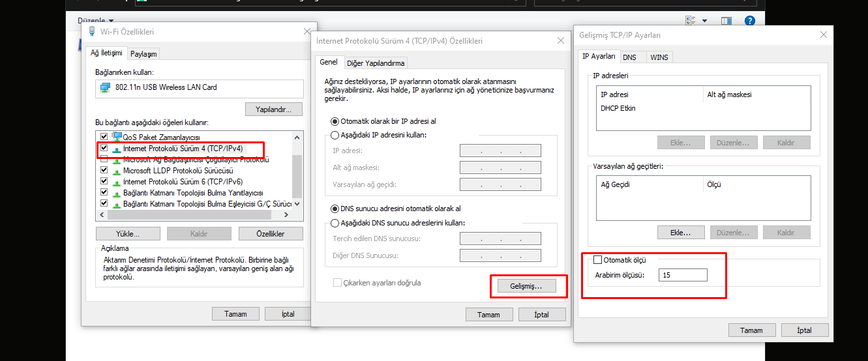
Task: Select 'Aşağıdaki IP adresini kullan' radio button
Action: (335, 135)
